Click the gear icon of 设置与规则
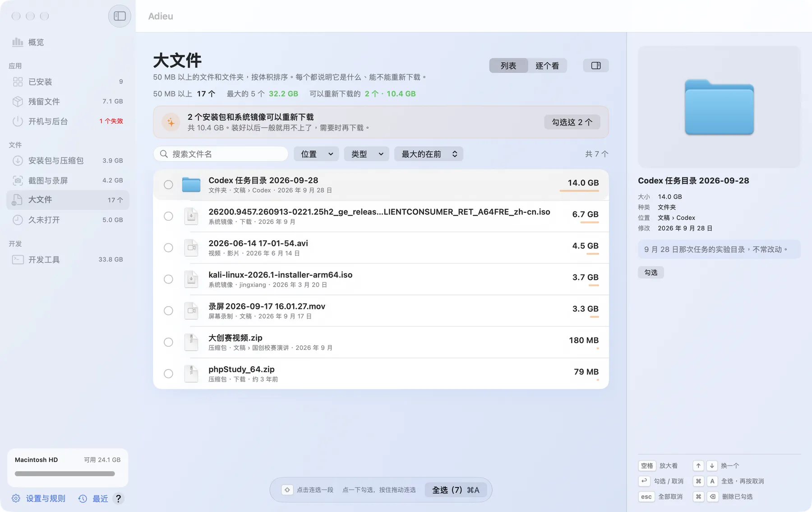The width and height of the screenshot is (812, 512). pos(16,498)
